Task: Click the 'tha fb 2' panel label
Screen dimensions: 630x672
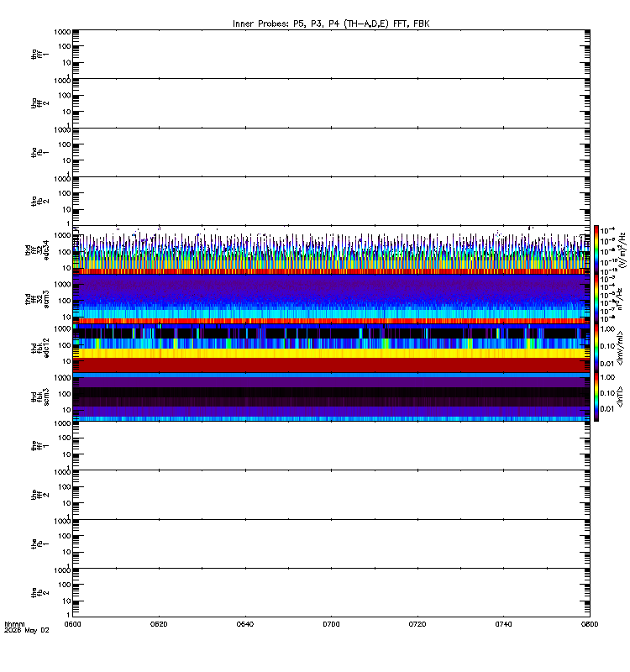Action: click(x=39, y=201)
